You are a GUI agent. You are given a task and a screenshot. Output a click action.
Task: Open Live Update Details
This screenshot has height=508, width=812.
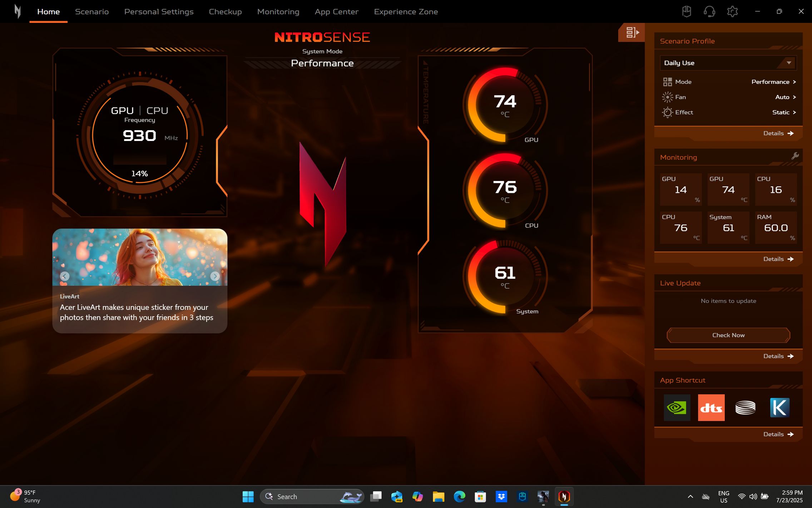click(778, 356)
